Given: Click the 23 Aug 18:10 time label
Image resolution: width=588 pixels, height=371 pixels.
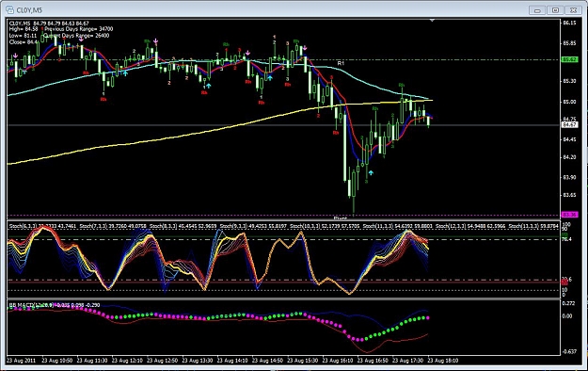Looking at the screenshot, I should pyautogui.click(x=442, y=360).
